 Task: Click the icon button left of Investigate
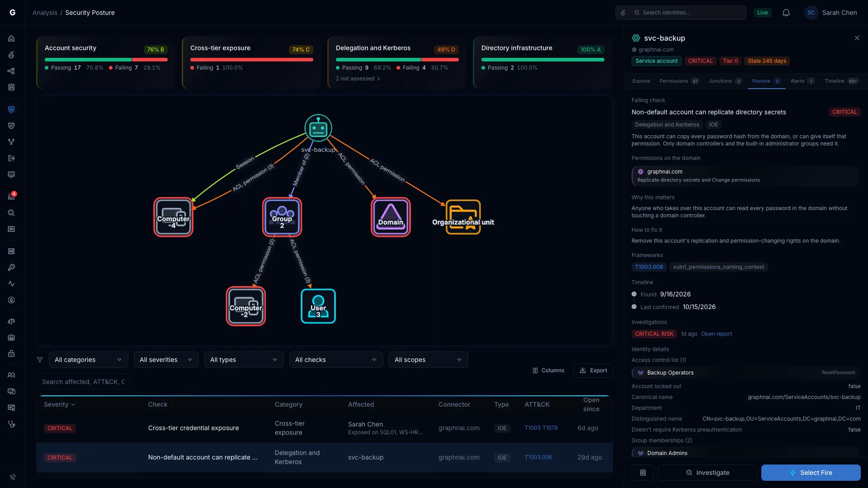tap(643, 473)
